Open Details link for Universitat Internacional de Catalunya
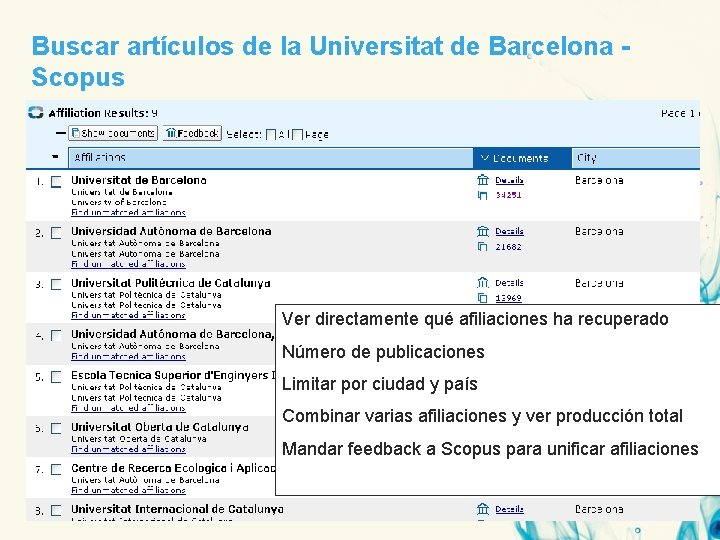This screenshot has width=720, height=540. 509,509
